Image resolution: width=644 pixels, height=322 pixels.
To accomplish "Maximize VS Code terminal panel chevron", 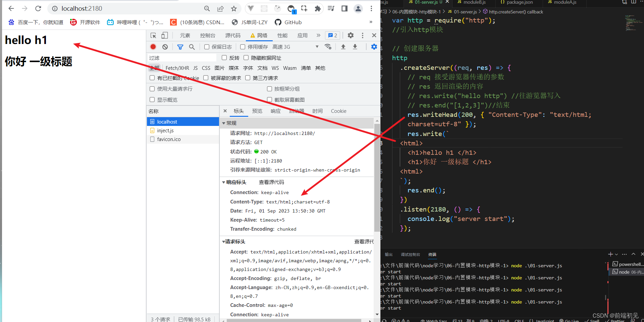I will 633,254.
